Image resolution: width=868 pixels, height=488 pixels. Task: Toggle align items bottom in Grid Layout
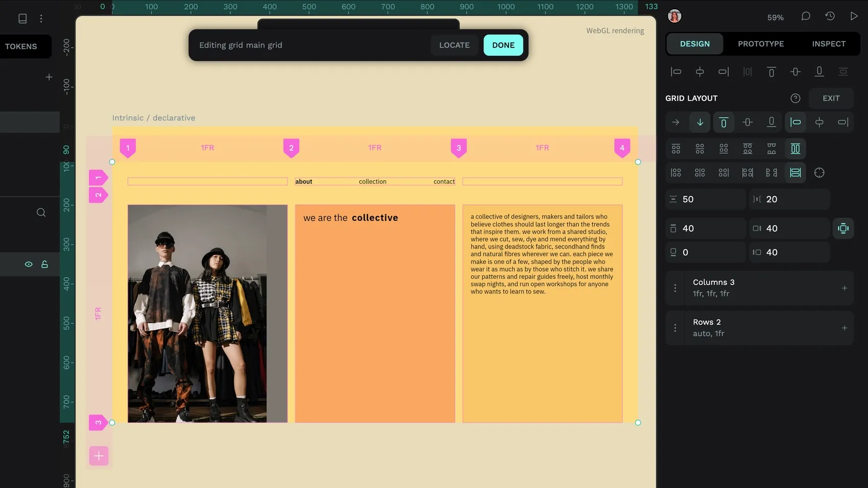tap(771, 122)
